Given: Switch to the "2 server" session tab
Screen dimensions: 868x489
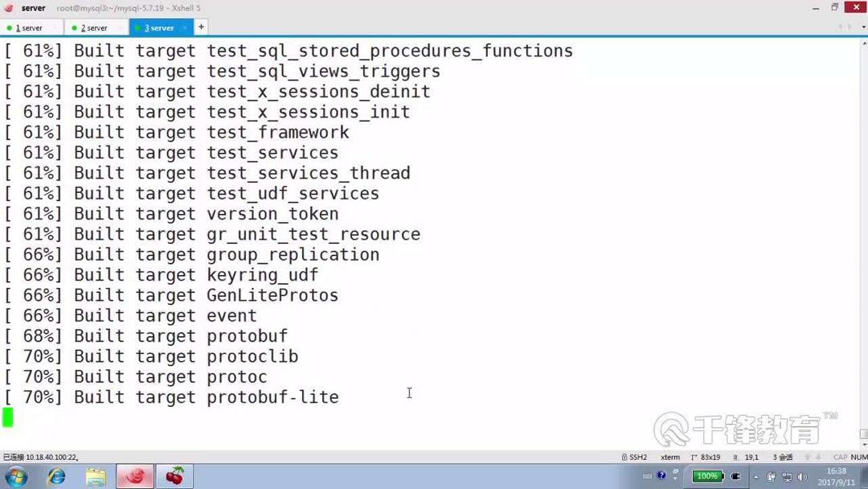Looking at the screenshot, I should pyautogui.click(x=92, y=27).
